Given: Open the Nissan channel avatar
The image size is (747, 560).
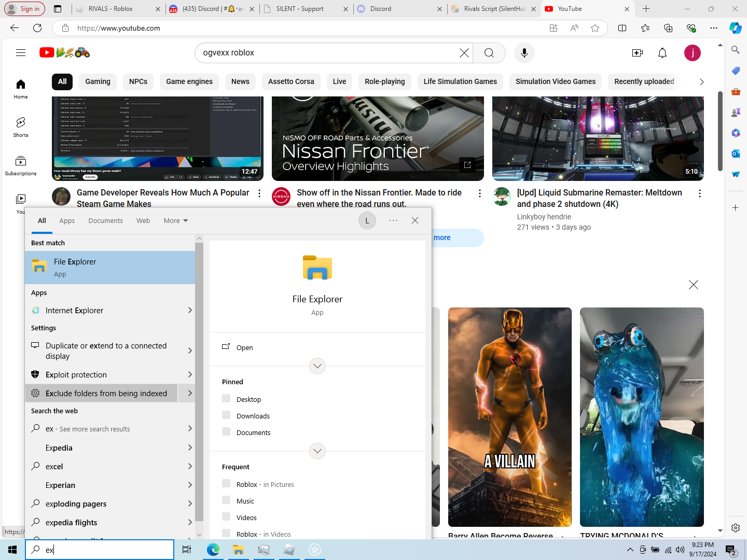Looking at the screenshot, I should [x=281, y=197].
